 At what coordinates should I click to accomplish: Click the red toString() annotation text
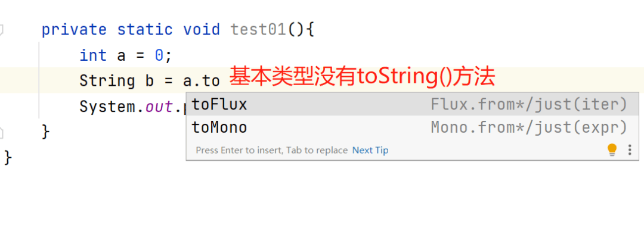[x=362, y=77]
